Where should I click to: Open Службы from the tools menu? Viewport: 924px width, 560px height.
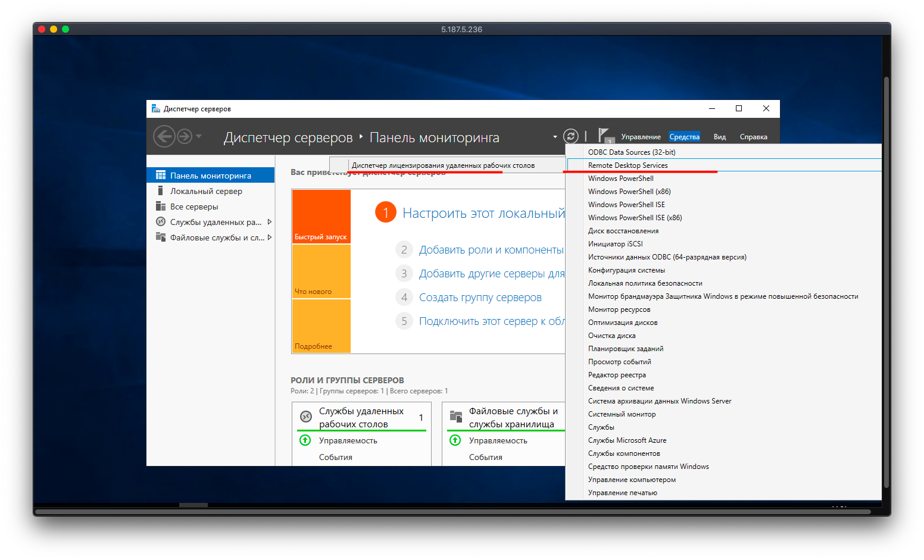724,427
